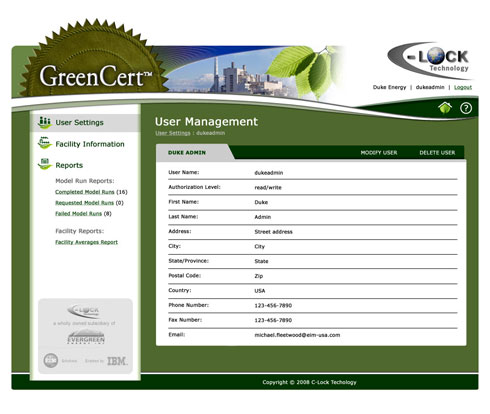Click dukeadmin text in breadcrumb
Image resolution: width=490 pixels, height=414 pixels.
pyautogui.click(x=210, y=133)
